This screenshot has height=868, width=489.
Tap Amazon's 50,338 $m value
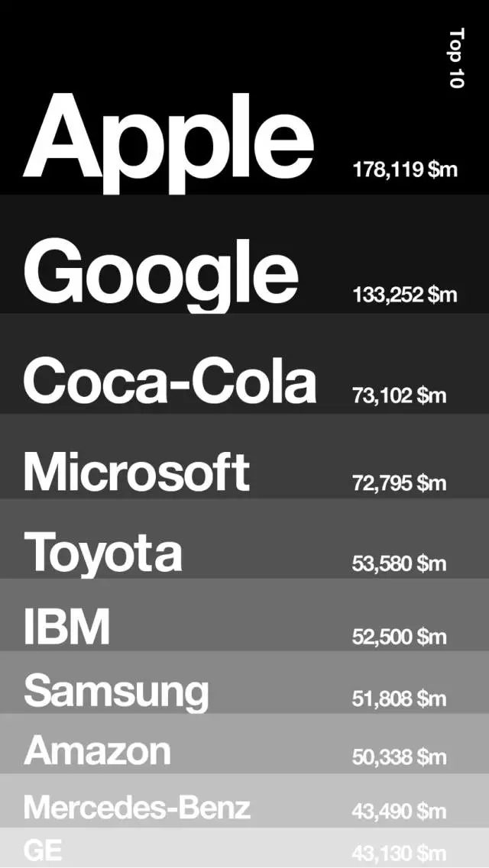[x=399, y=757]
